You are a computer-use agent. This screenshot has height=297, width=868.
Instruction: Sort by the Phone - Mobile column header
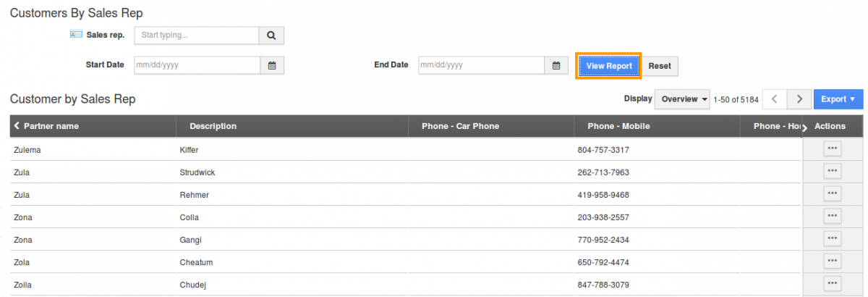tap(618, 126)
